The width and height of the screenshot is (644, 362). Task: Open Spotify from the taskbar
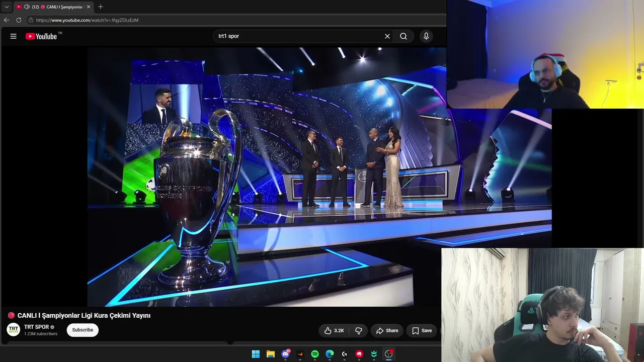(315, 354)
